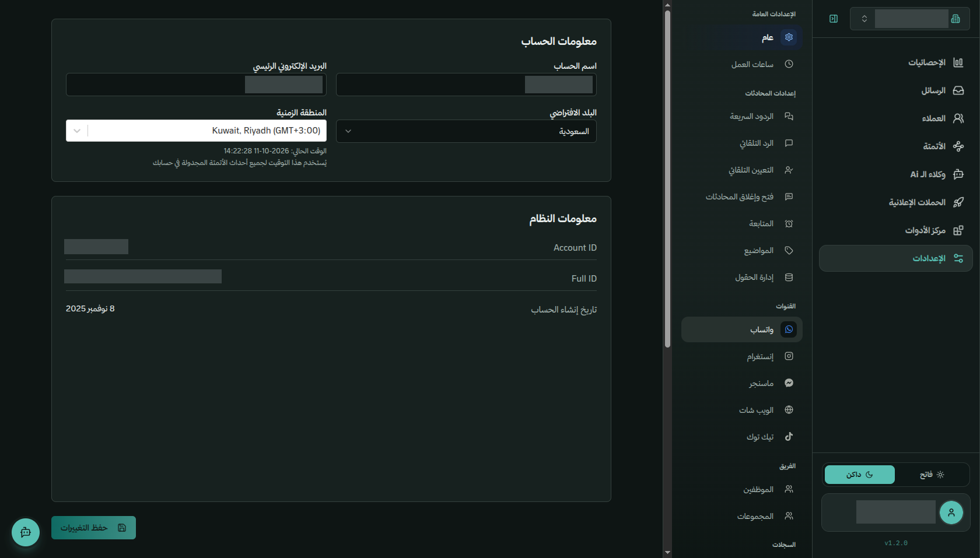The width and height of the screenshot is (980, 558).
Task: Click the user avatar icon
Action: (x=951, y=513)
